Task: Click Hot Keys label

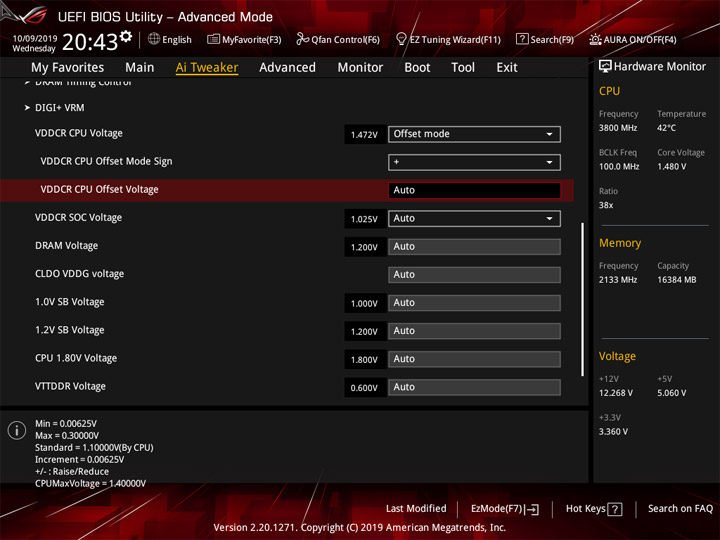Action: tap(585, 509)
